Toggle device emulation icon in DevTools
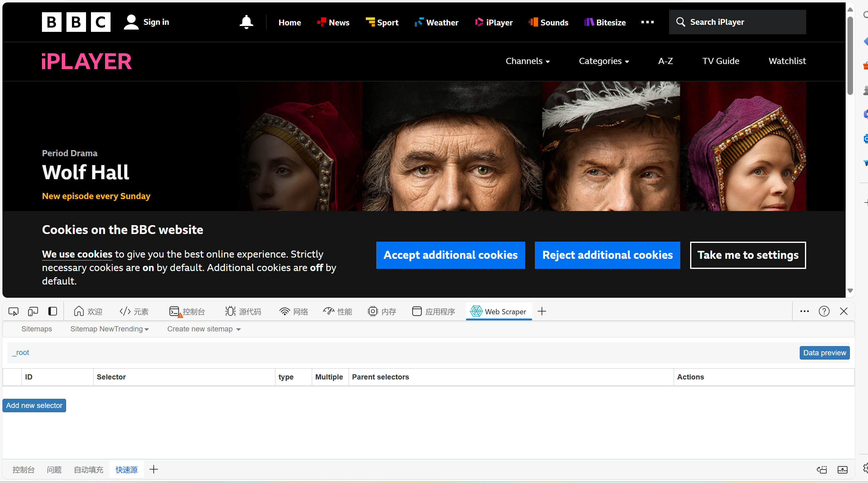868x483 pixels. pos(33,311)
